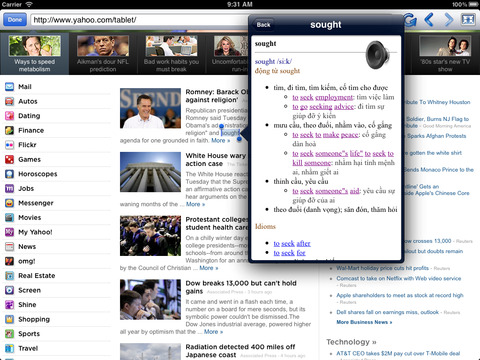Select the Flickr icon in the sidebar

coord(10,145)
